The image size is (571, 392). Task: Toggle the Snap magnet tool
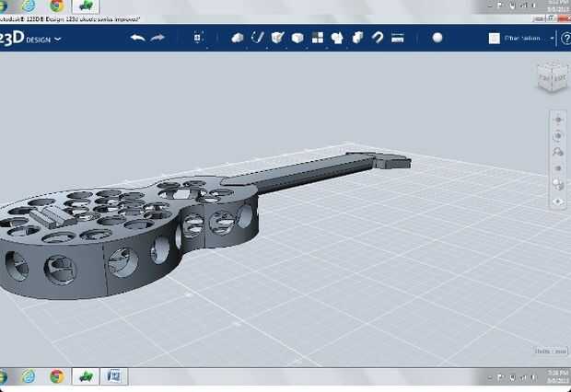pos(378,38)
